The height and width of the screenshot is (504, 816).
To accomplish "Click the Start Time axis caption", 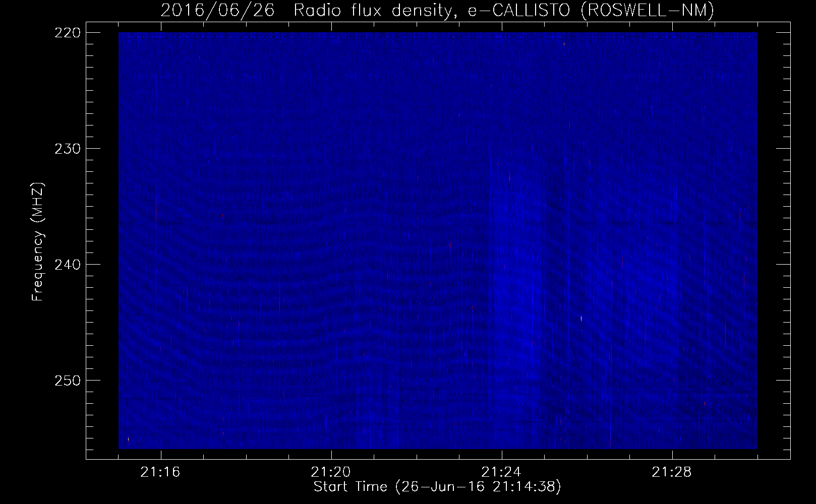I will [x=437, y=487].
